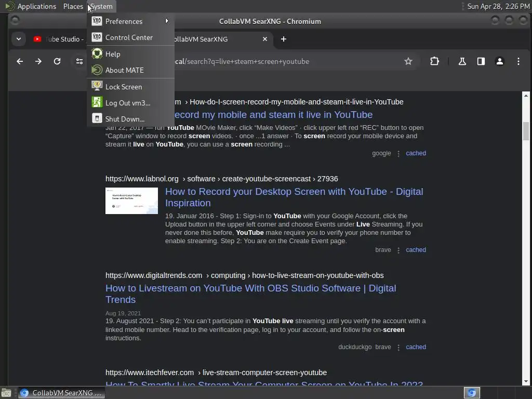Open options dots beside duckduckgo brave result
The image size is (532, 399).
pyautogui.click(x=398, y=347)
